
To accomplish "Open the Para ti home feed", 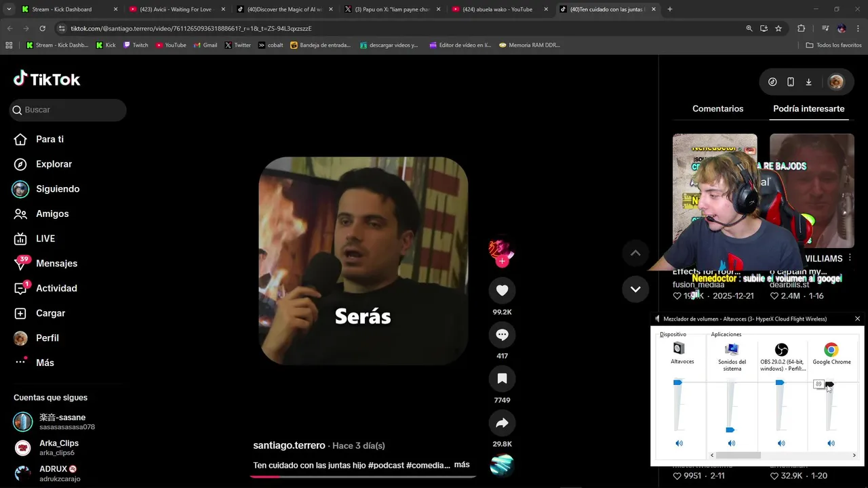I will (x=39, y=139).
